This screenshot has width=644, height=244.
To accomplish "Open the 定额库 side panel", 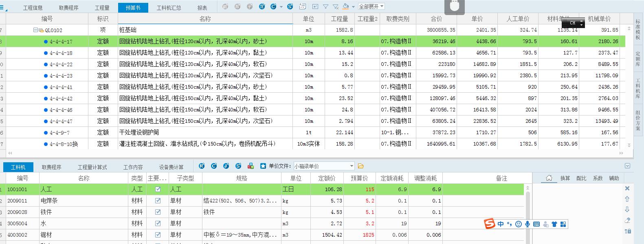I will pyautogui.click(x=638, y=59).
